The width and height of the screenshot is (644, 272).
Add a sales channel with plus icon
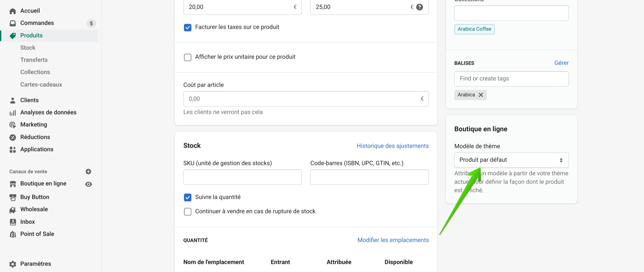(88, 172)
